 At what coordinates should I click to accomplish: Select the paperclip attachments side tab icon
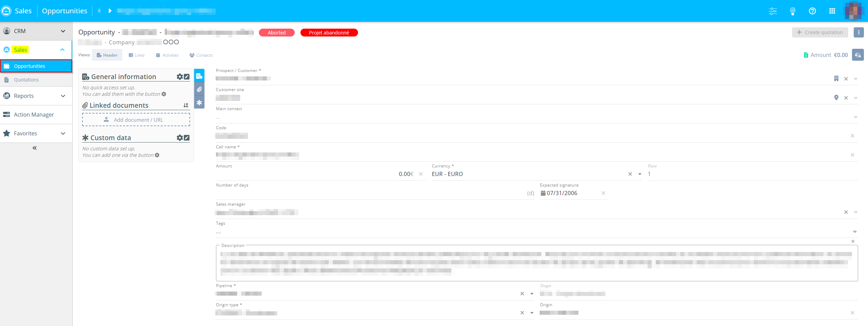[x=199, y=89]
